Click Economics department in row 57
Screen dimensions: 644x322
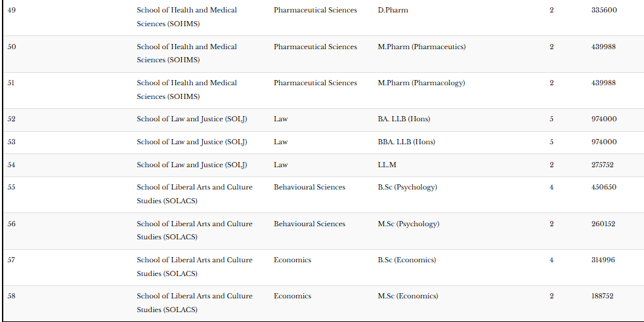point(292,260)
